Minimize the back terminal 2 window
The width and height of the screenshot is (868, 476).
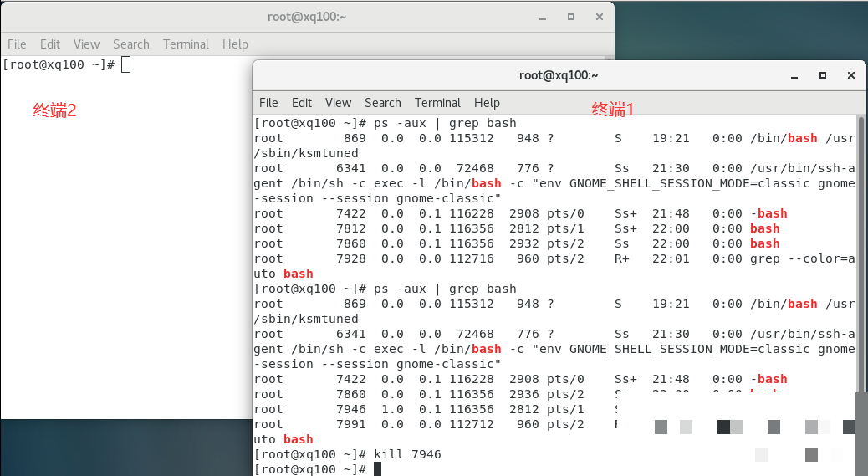[543, 18]
